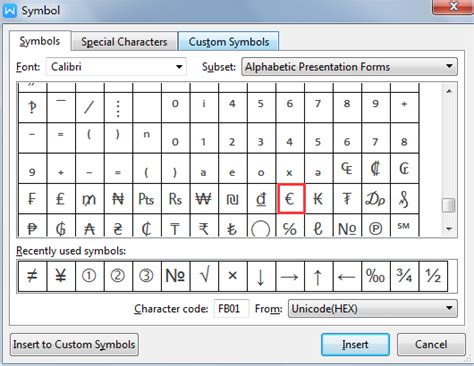
Task: Choose the per mille ‰ recent symbol
Action: pyautogui.click(x=376, y=276)
